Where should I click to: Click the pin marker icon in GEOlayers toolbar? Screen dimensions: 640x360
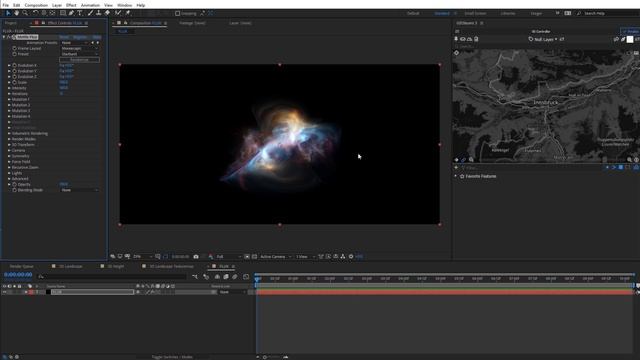456,39
